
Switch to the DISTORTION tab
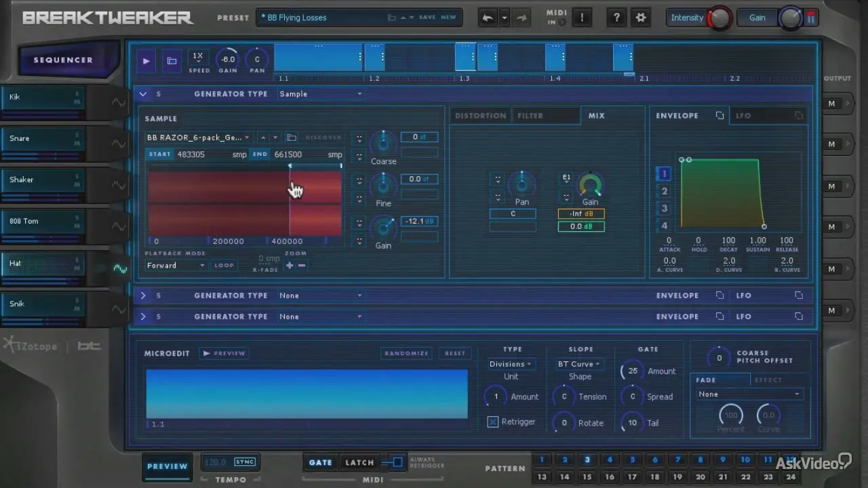point(480,116)
